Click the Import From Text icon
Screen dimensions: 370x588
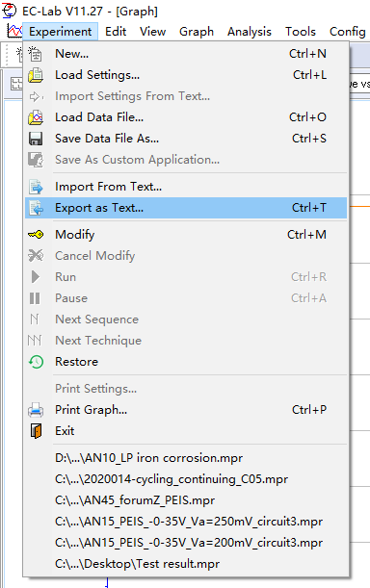[x=36, y=187]
